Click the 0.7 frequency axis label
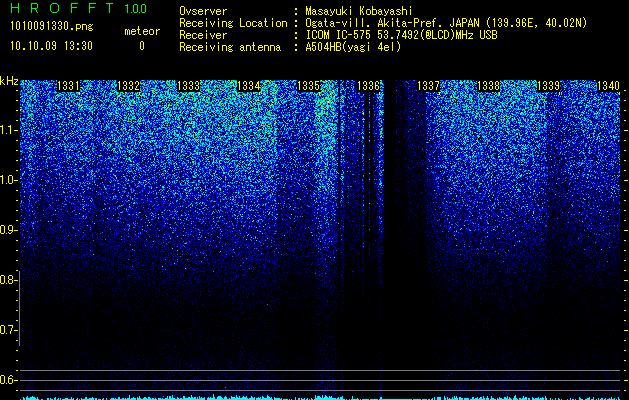 8,330
